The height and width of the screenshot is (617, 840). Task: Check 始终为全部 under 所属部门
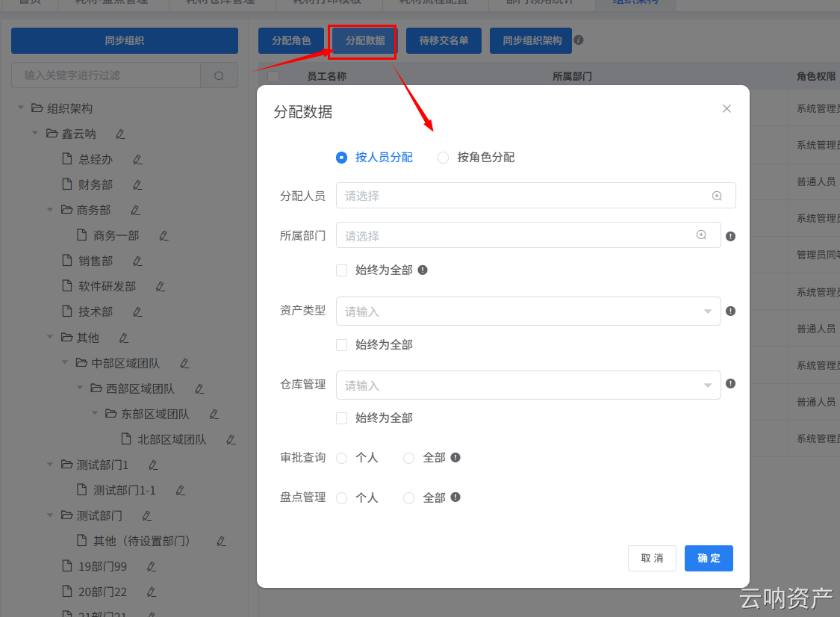[x=341, y=270]
